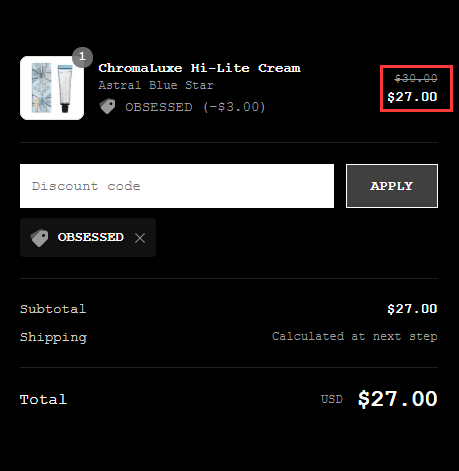Click the OBSESSED (-$3.00) discount line
This screenshot has width=459, height=471.
[195, 107]
